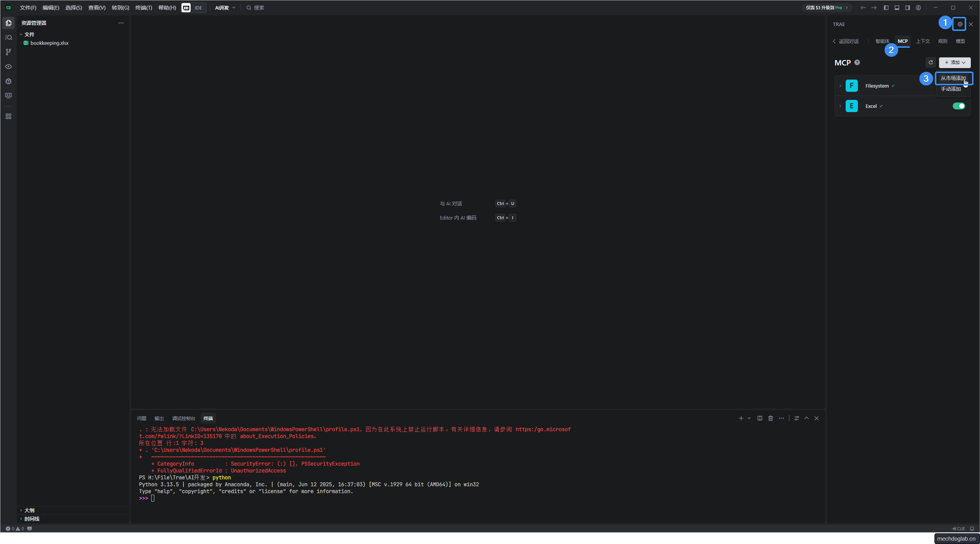Open the 终端(T) menu
This screenshot has height=544, width=980.
tap(144, 8)
